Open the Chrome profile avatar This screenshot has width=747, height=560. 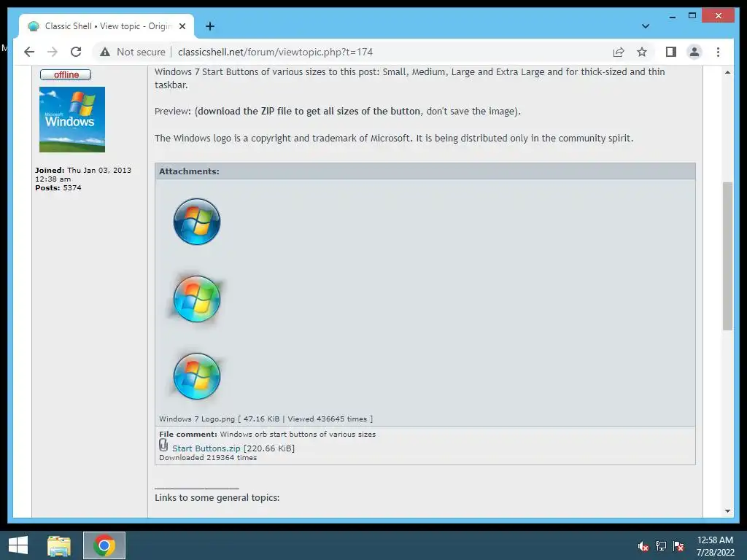pos(694,52)
